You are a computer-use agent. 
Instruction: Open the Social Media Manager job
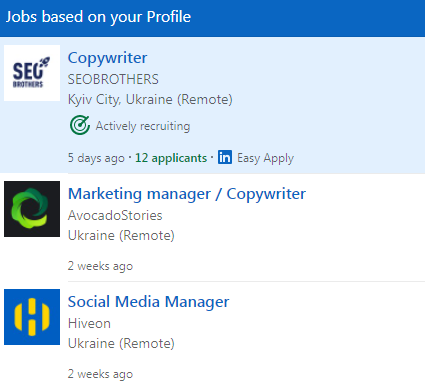pos(148,302)
